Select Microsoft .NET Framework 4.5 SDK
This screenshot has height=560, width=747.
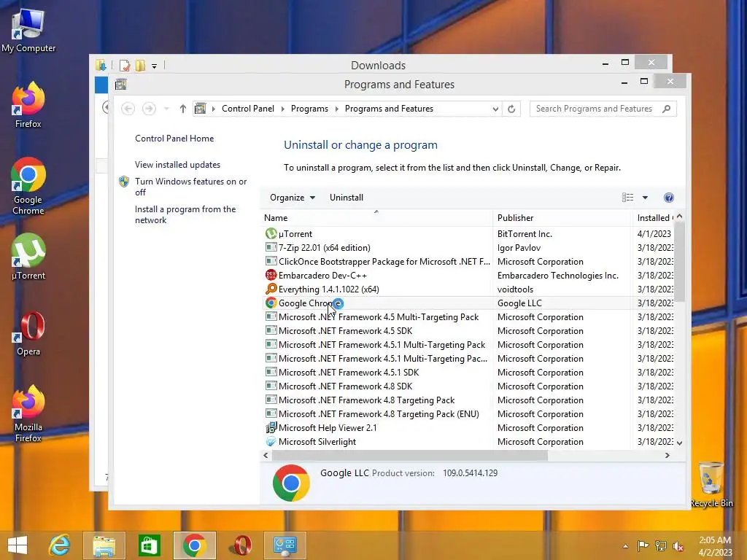point(469,330)
